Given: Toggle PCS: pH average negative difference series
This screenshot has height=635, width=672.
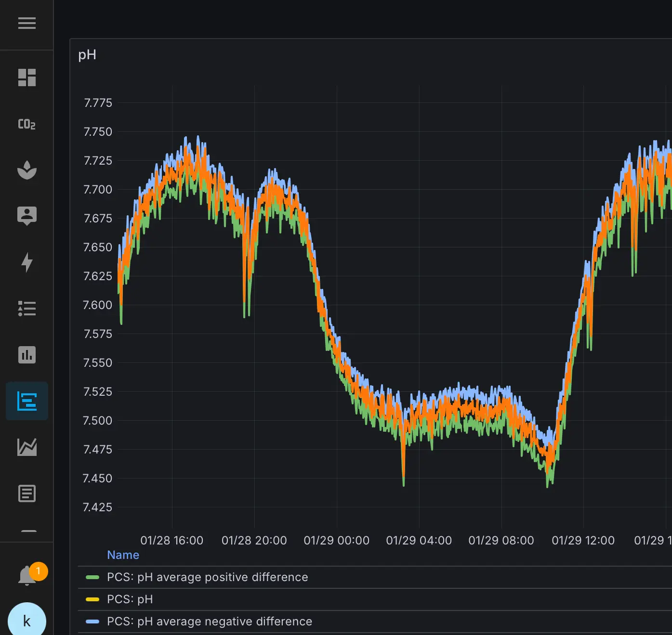Looking at the screenshot, I should (x=210, y=622).
